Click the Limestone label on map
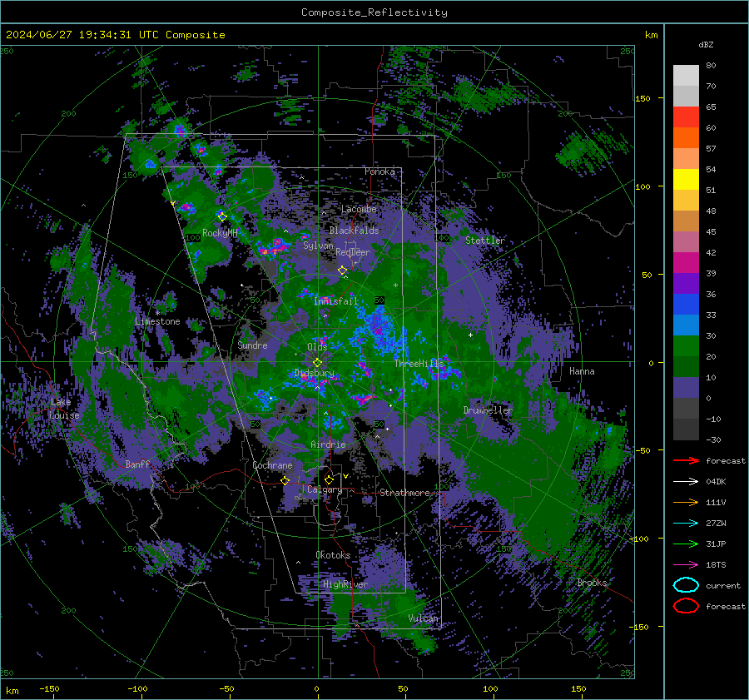This screenshot has height=700, width=749. click(157, 321)
